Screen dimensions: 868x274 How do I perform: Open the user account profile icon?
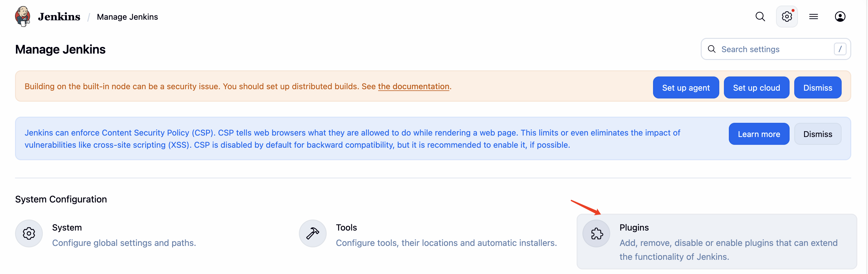pyautogui.click(x=840, y=17)
